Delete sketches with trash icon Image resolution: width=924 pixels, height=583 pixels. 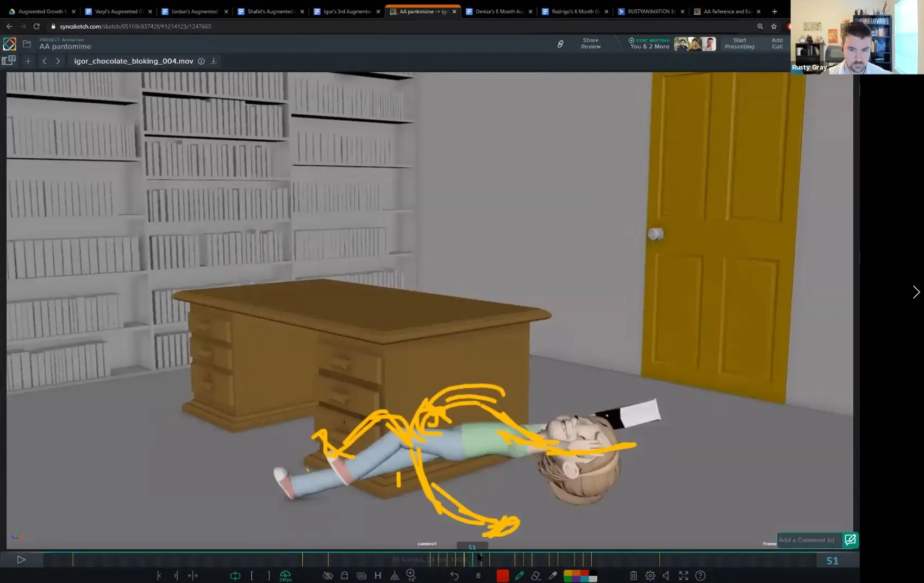[x=633, y=575]
